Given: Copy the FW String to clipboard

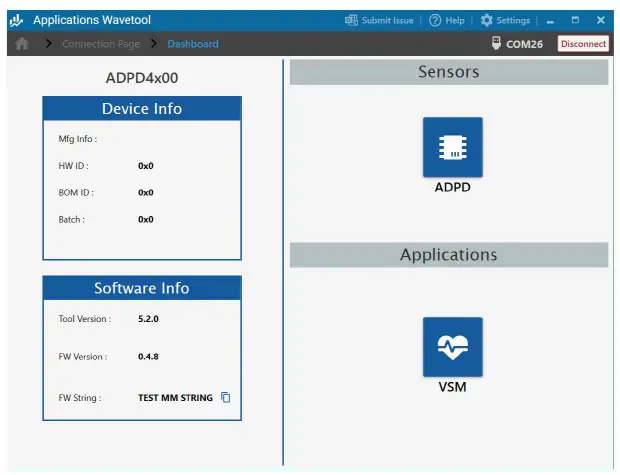Looking at the screenshot, I should point(226,398).
